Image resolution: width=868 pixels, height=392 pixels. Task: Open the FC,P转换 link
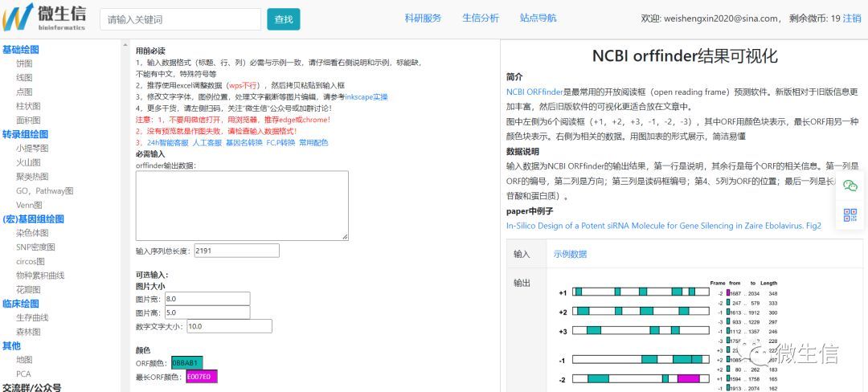click(280, 143)
